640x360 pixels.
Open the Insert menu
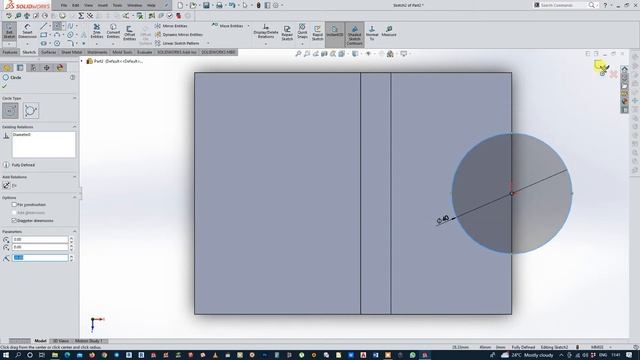tap(103, 5)
